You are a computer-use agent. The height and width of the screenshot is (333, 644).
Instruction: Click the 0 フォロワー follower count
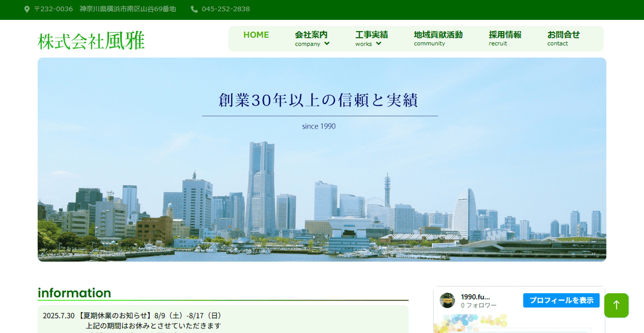[478, 304]
